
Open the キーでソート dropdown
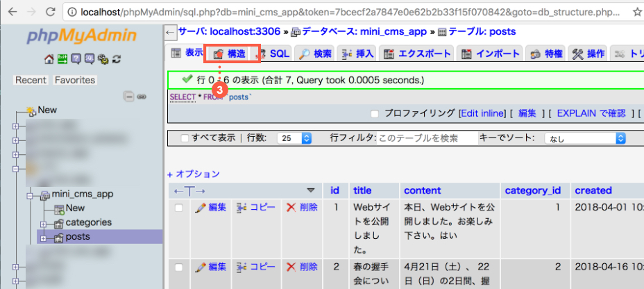(x=585, y=138)
